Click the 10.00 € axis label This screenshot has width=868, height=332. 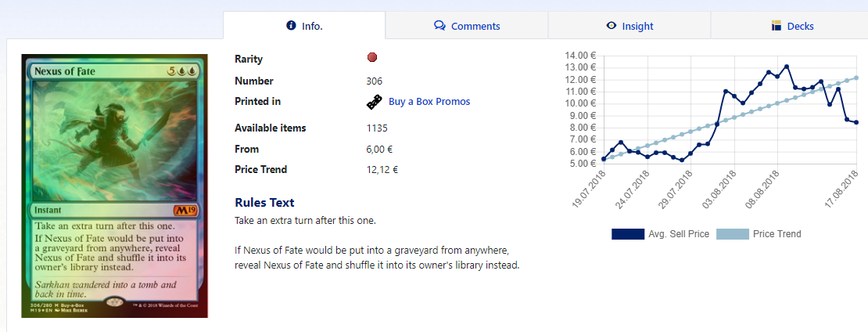[x=580, y=103]
